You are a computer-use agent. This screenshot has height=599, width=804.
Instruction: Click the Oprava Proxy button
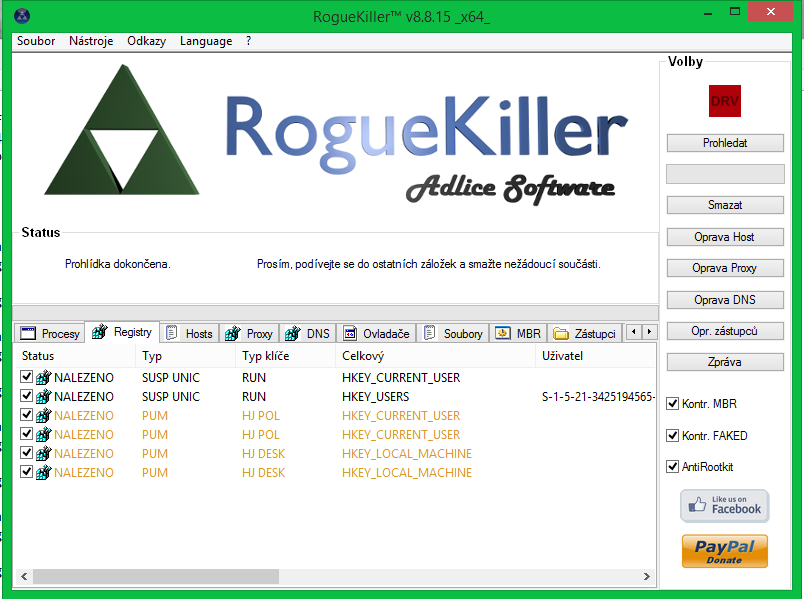[x=725, y=268]
